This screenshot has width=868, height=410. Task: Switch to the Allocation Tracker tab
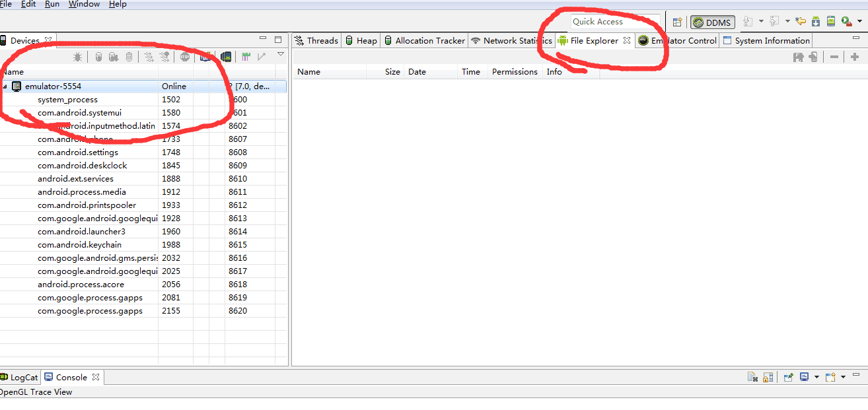coord(424,40)
